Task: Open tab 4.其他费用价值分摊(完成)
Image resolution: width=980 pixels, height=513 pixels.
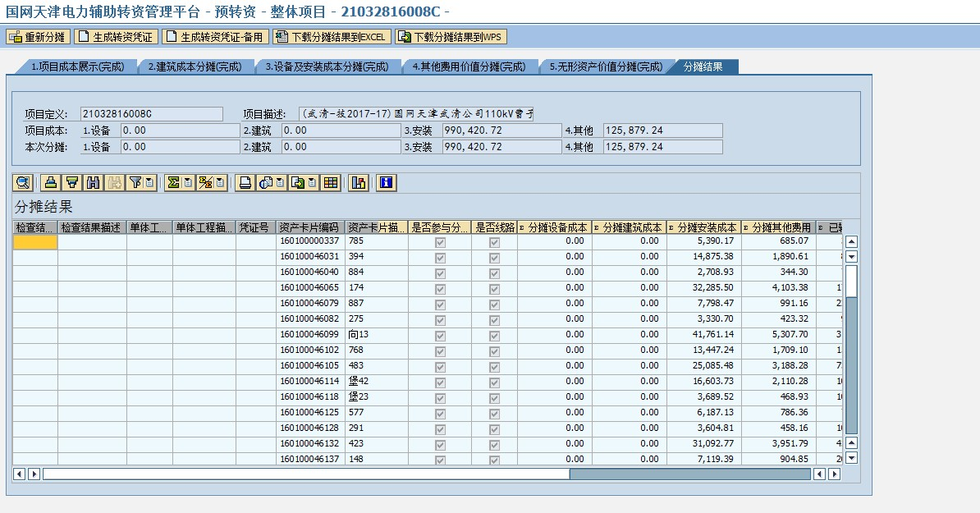Action: click(469, 66)
